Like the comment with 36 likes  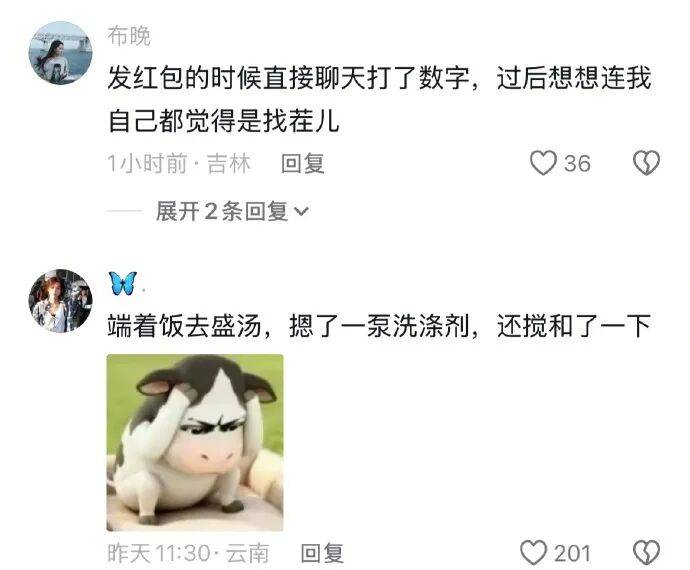[x=543, y=163]
